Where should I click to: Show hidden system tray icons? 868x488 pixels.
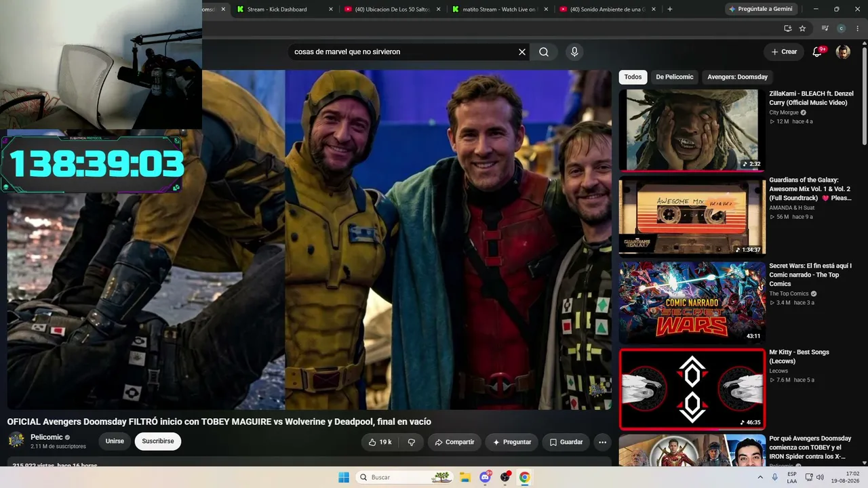click(760, 477)
